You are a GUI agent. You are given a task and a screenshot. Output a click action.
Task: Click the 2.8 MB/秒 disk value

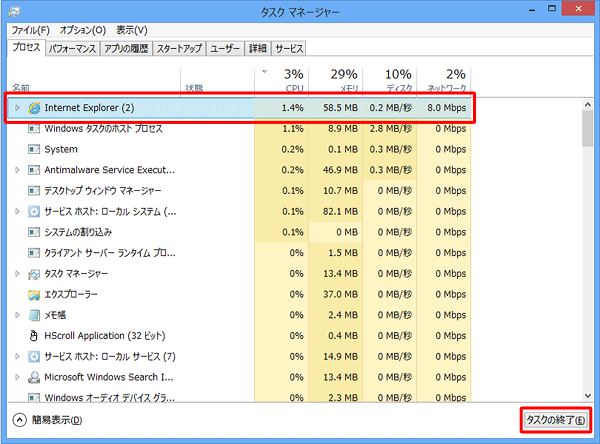click(x=390, y=129)
